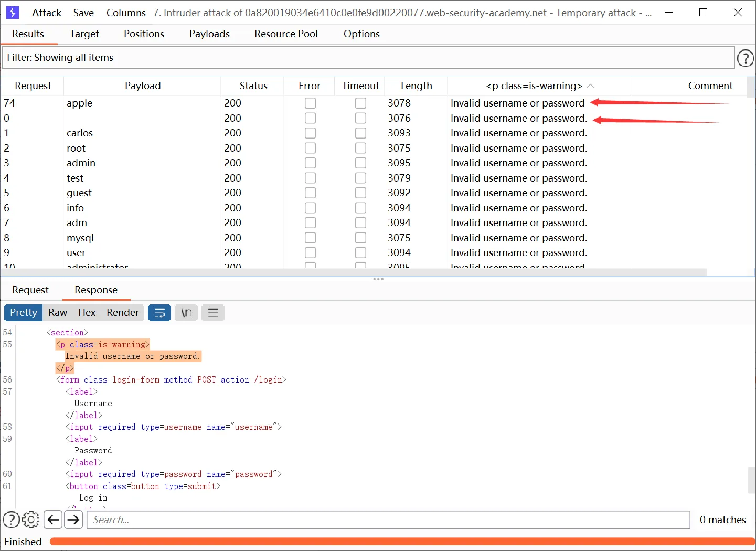Toggle Error checkbox for guest row
Viewport: 756px width, 551px height.
point(310,193)
